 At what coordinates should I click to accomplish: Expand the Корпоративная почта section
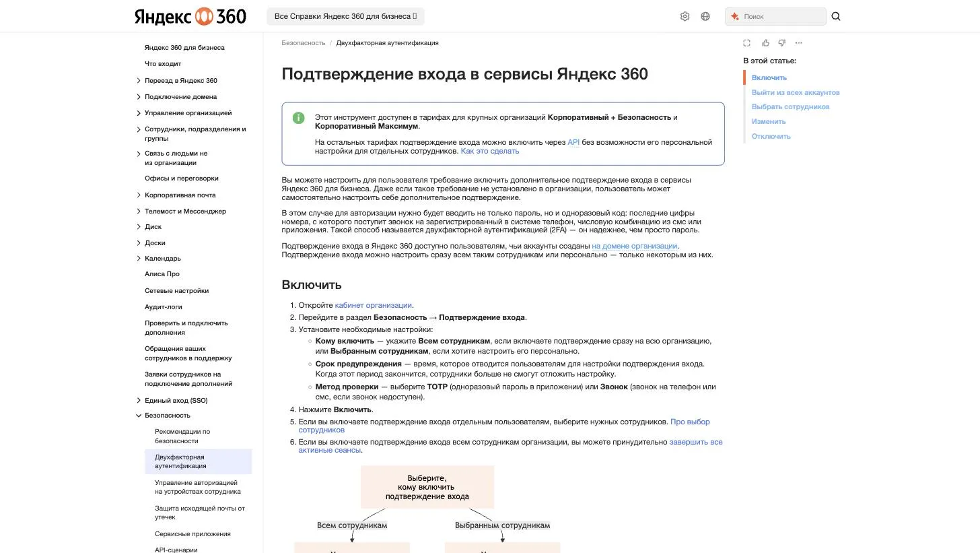coord(139,195)
